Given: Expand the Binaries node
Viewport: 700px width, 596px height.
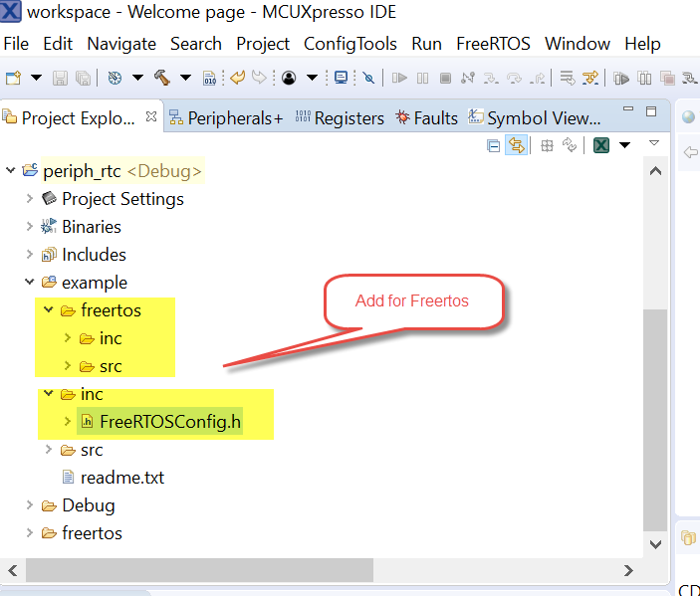Looking at the screenshot, I should click(x=30, y=226).
